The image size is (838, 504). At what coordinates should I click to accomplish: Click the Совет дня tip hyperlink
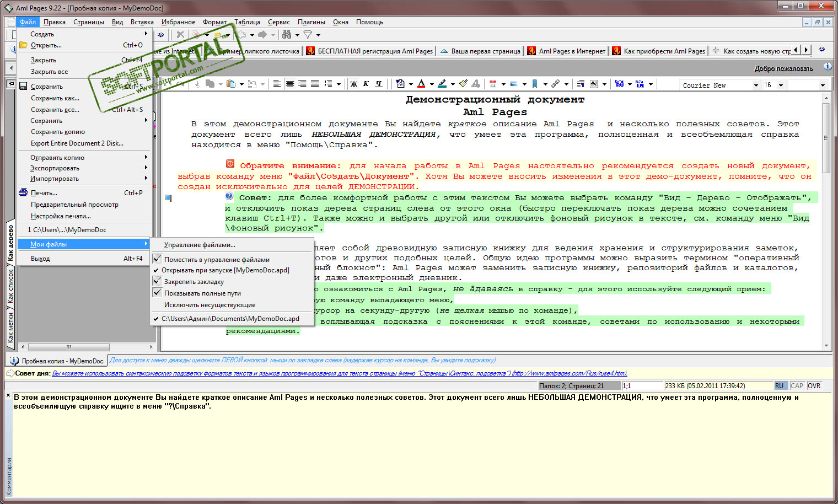tap(340, 373)
